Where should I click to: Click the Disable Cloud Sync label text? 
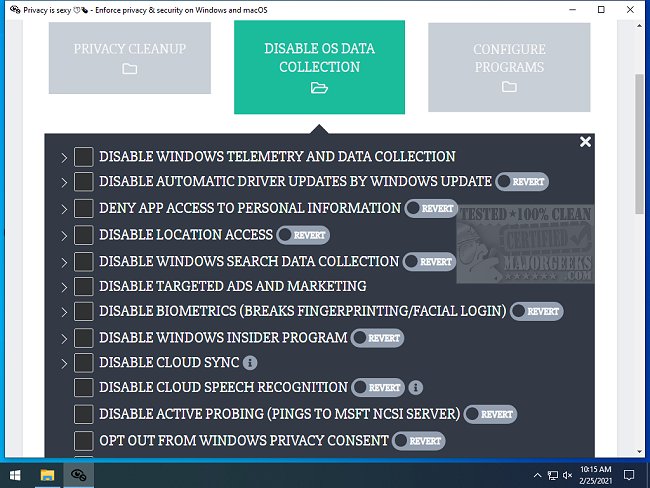tap(169, 362)
